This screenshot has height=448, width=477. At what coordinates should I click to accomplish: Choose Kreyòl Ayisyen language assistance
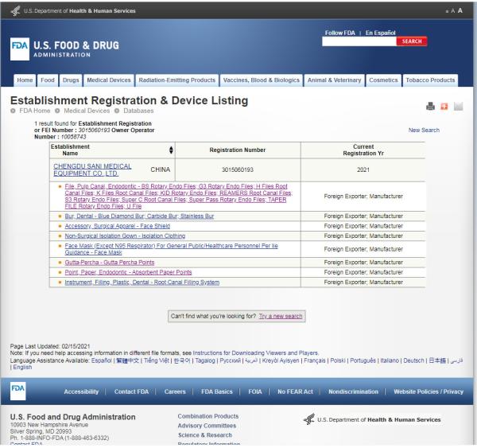click(x=281, y=360)
